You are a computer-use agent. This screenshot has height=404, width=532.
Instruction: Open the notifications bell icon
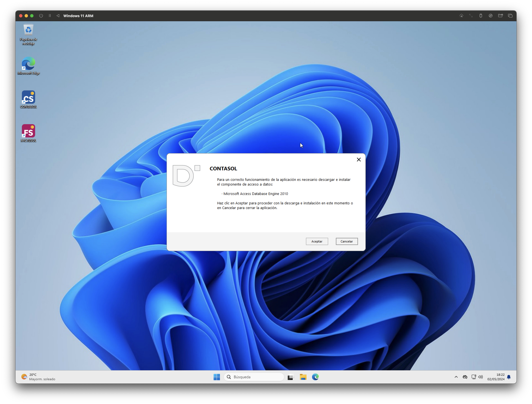click(509, 377)
